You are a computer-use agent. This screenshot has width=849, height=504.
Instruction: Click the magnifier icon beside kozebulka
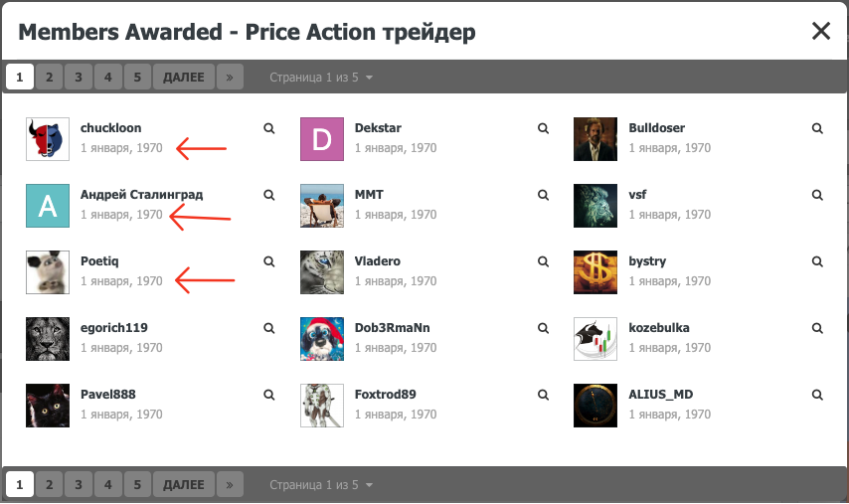[817, 328]
